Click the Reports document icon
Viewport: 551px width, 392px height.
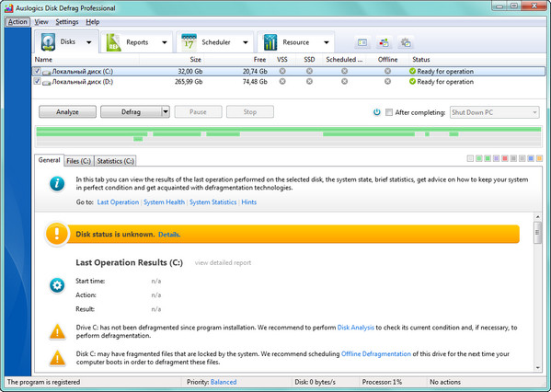pos(113,42)
